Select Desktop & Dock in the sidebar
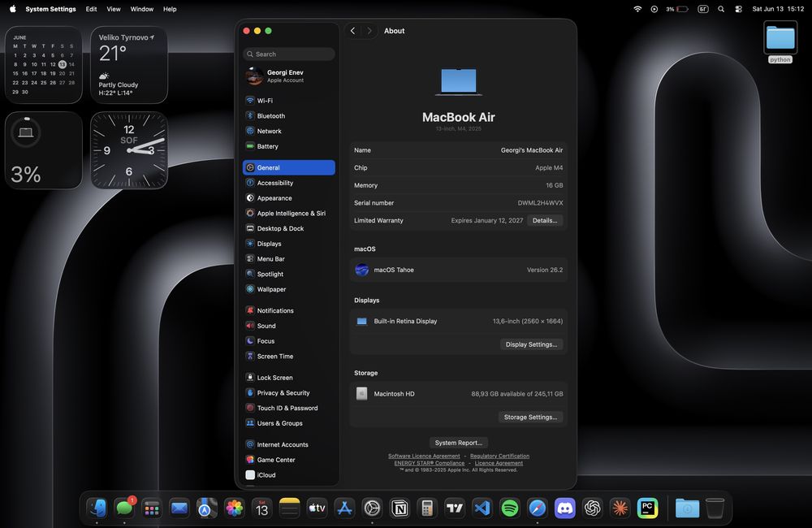 tap(288, 228)
